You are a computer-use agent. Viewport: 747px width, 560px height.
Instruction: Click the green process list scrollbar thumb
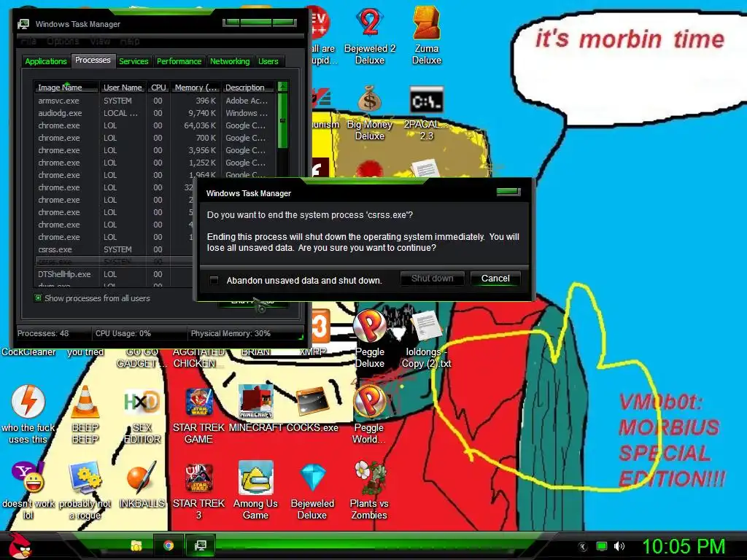[282, 120]
